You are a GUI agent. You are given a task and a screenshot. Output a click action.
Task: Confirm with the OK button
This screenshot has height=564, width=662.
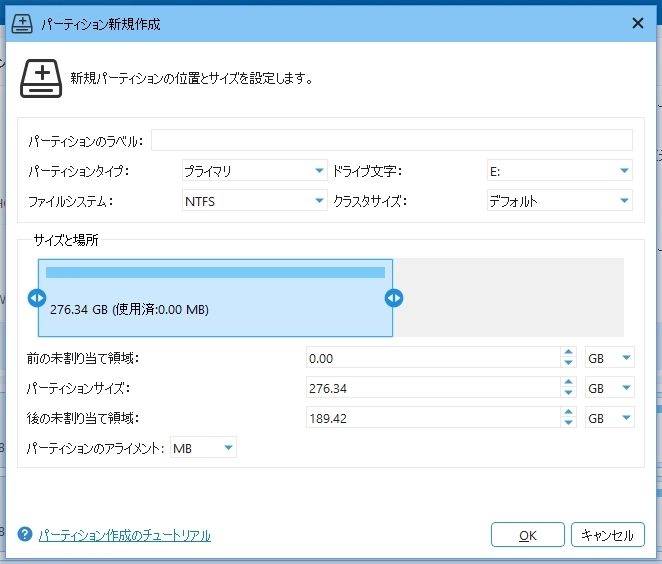(x=527, y=535)
